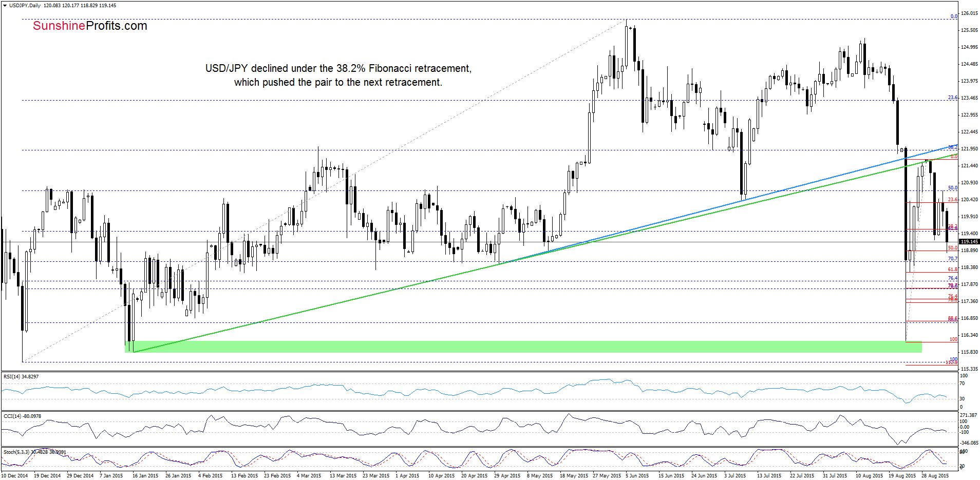Click the 28 Aug 2015 date label

[x=935, y=476]
